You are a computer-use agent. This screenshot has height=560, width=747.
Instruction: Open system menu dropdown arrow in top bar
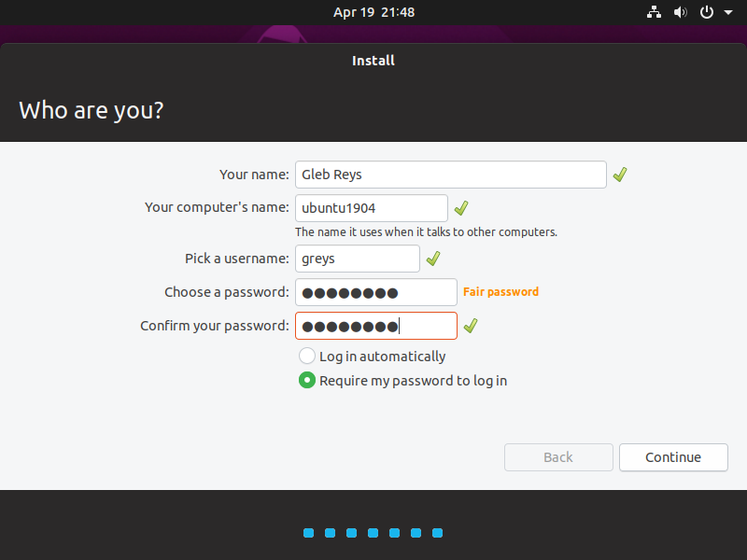[x=728, y=13]
